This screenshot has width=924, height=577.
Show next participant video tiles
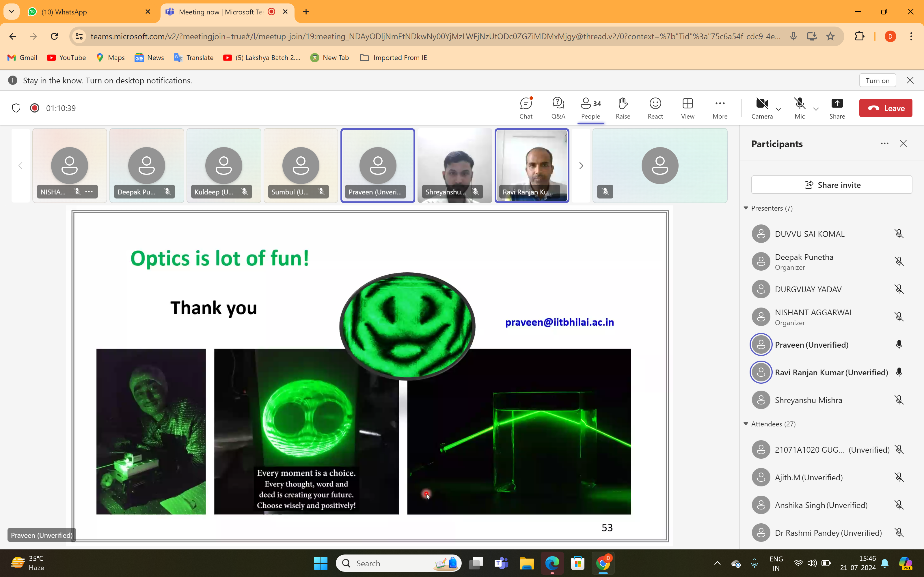[x=581, y=166]
